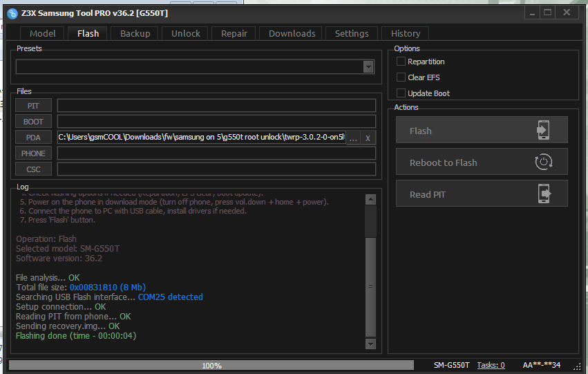Image resolution: width=588 pixels, height=374 pixels.
Task: Open the Backup tab
Action: coord(135,33)
